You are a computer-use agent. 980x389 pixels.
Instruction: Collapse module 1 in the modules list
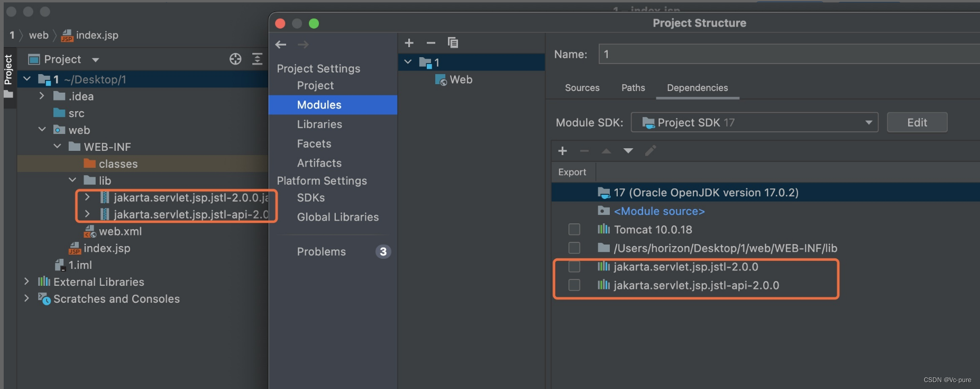(x=408, y=62)
